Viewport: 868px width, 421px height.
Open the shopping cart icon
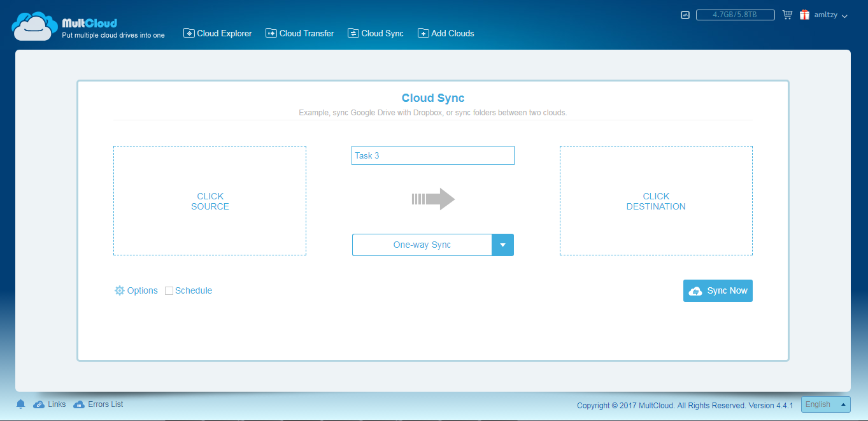[x=787, y=15]
